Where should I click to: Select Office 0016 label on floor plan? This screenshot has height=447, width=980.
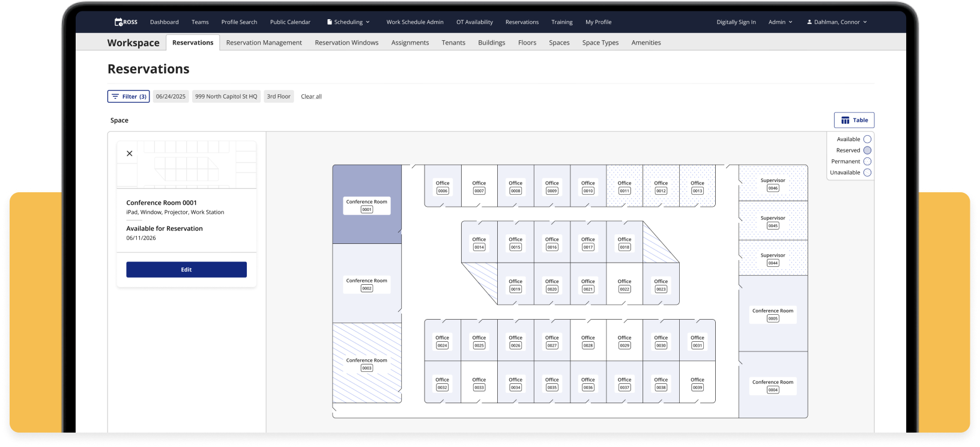coord(552,243)
